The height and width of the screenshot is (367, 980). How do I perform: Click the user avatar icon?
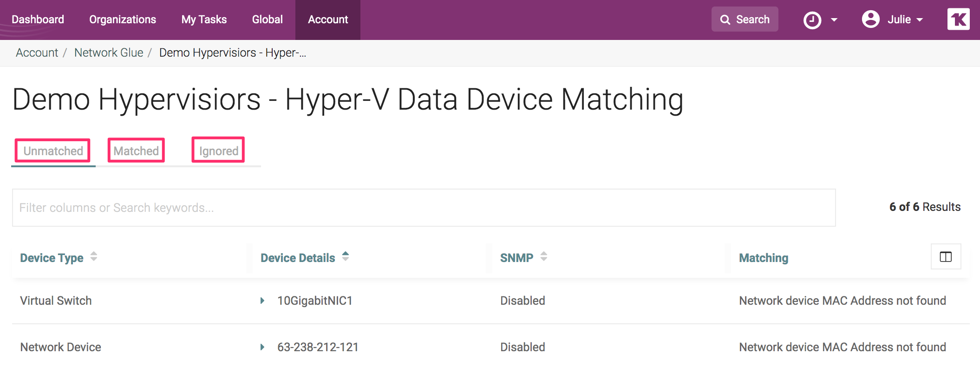pyautogui.click(x=871, y=19)
